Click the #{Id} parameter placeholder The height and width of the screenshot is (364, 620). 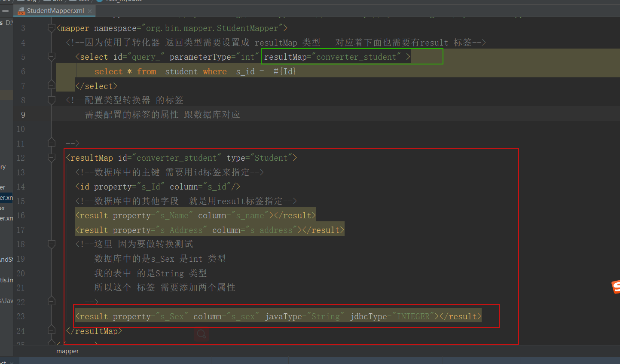tap(285, 71)
